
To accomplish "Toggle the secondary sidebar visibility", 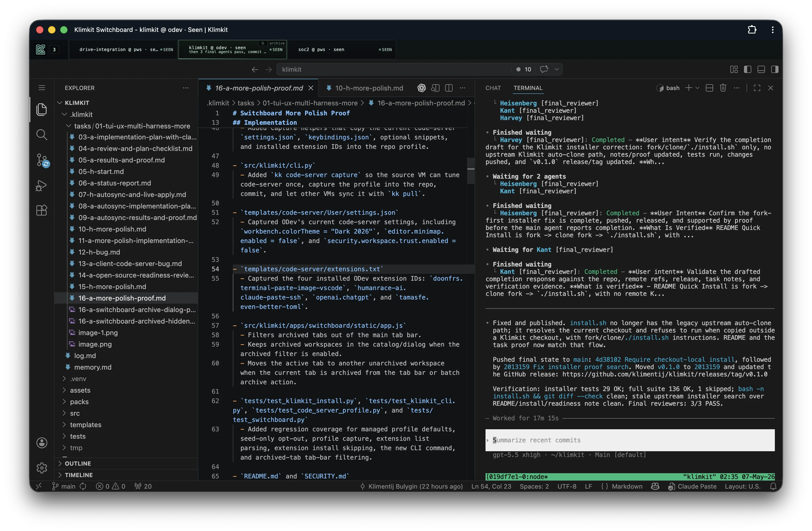I will [x=775, y=70].
